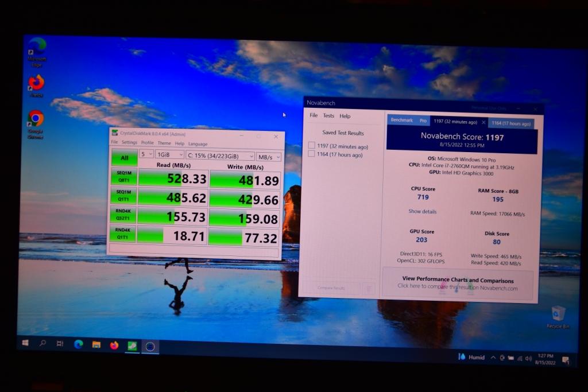Check the 1164 (17 hours ago) saved result
The width and height of the screenshot is (588, 392).
(311, 153)
